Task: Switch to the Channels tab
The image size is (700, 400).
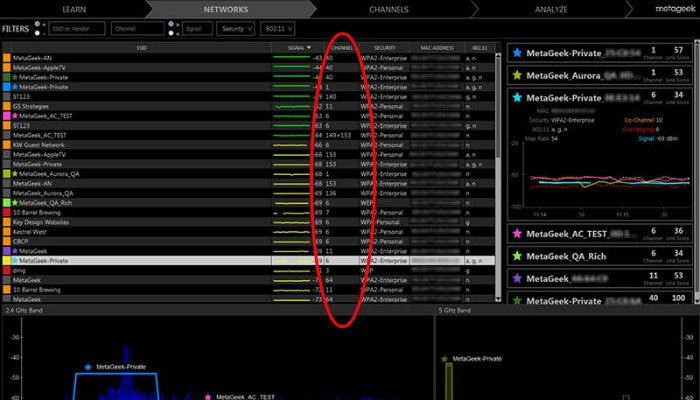Action: coord(388,8)
